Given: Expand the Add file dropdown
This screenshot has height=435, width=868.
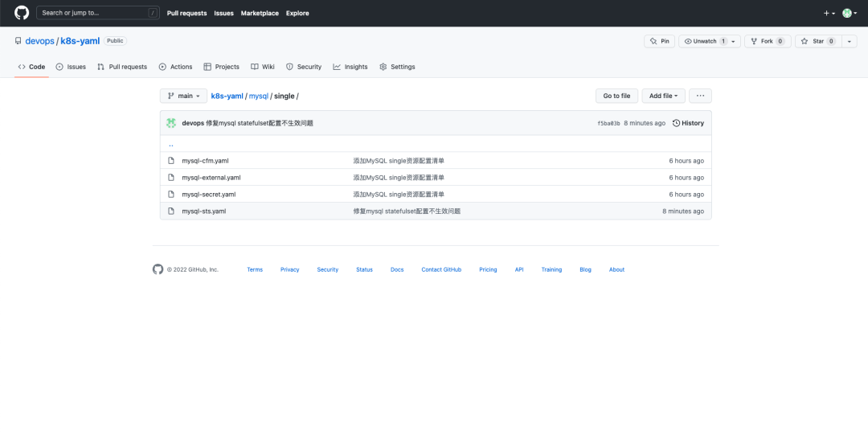Looking at the screenshot, I should (663, 96).
